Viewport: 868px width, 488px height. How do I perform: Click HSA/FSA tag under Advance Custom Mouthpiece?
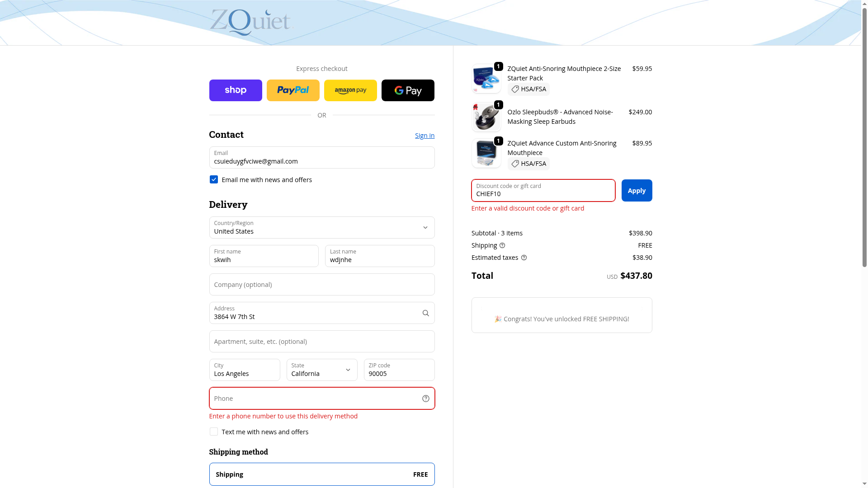pos(528,164)
